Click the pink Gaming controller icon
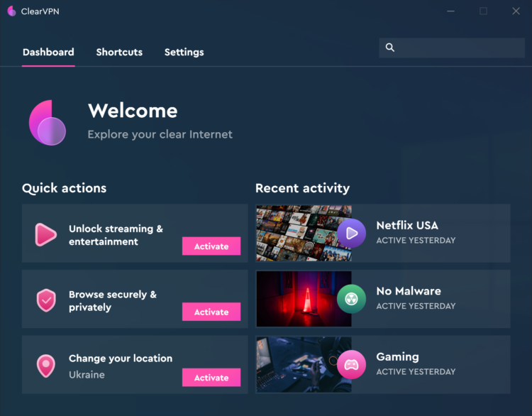Screen dimensions: 532x416 point(352,365)
